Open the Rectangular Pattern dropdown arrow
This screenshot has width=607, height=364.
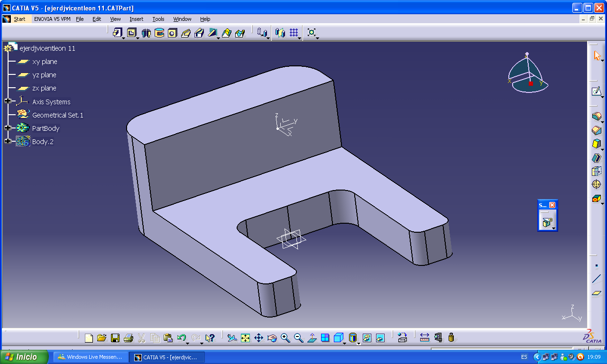pyautogui.click(x=300, y=38)
